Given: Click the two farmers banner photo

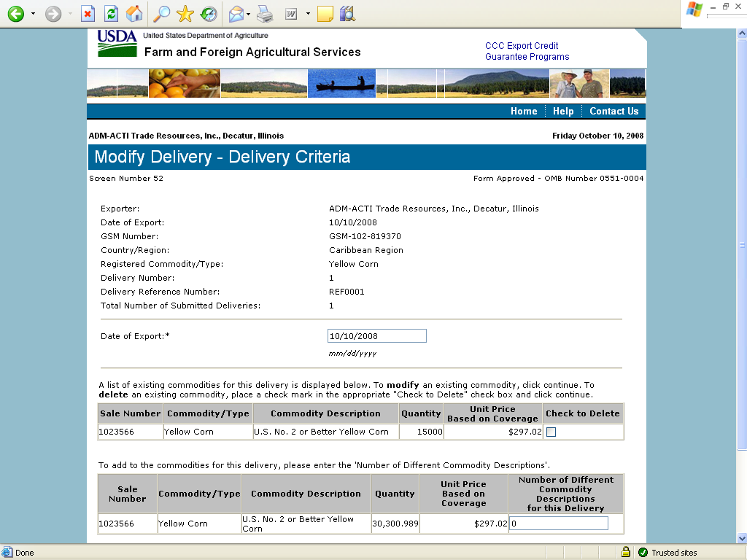Looking at the screenshot, I should point(579,83).
